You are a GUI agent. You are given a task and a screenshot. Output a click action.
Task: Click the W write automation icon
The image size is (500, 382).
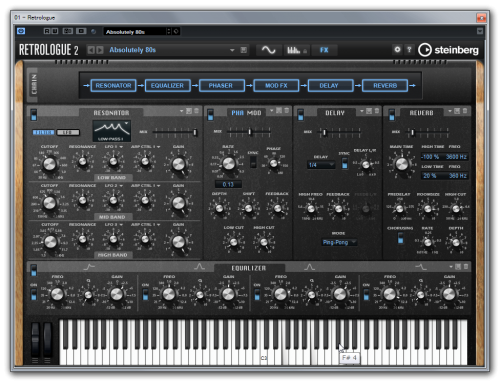coord(55,31)
